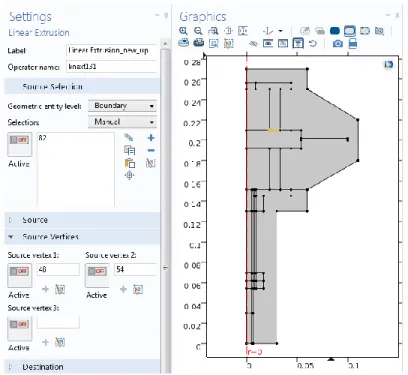The width and height of the screenshot is (408, 375).
Task: Click Create Selection icon beside the selection list
Action: click(129, 137)
